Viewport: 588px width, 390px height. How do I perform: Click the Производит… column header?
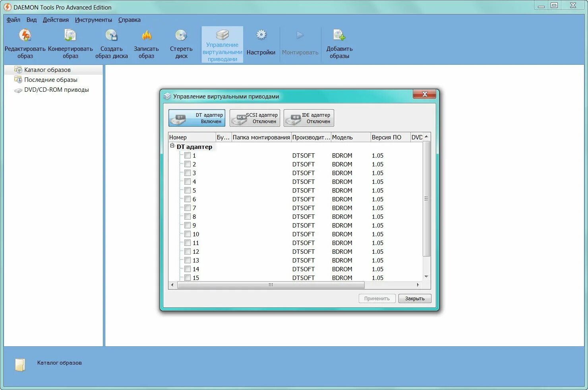coord(311,137)
